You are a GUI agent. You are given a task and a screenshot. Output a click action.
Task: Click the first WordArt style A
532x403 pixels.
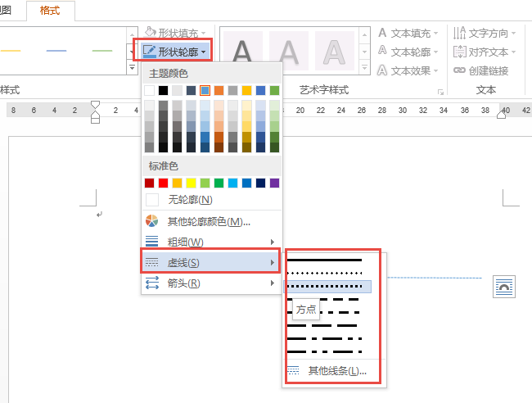click(242, 51)
